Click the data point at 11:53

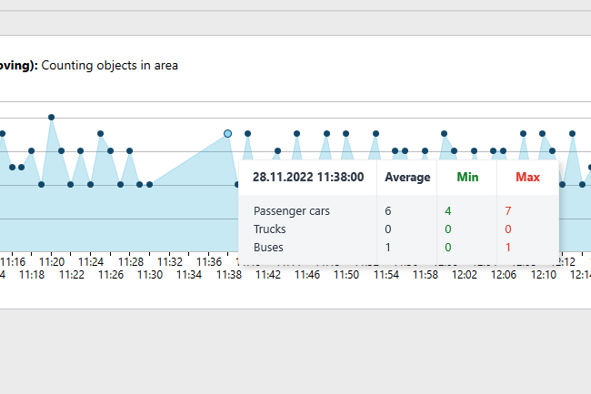[x=376, y=133]
